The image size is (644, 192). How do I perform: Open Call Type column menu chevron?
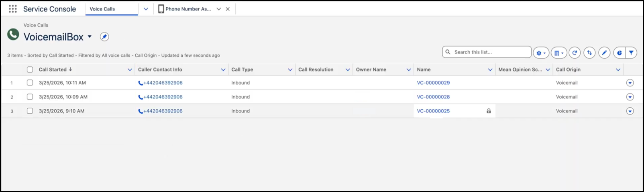coord(290,69)
